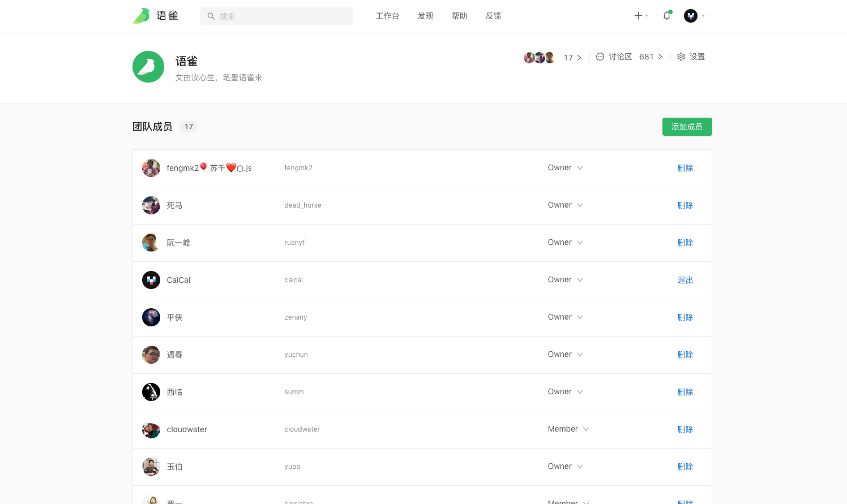Click the 添加成员 button
This screenshot has height=504, width=847.
pyautogui.click(x=687, y=127)
